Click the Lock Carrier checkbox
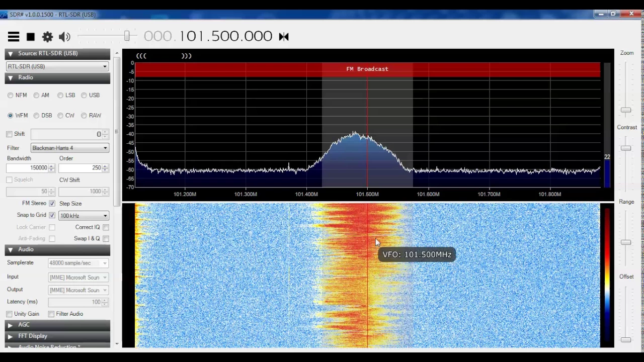The image size is (644, 362). 52,227
